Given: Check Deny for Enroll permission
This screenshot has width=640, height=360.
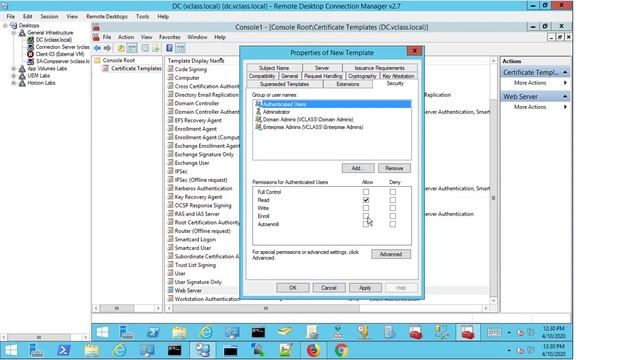Looking at the screenshot, I should coord(392,216).
